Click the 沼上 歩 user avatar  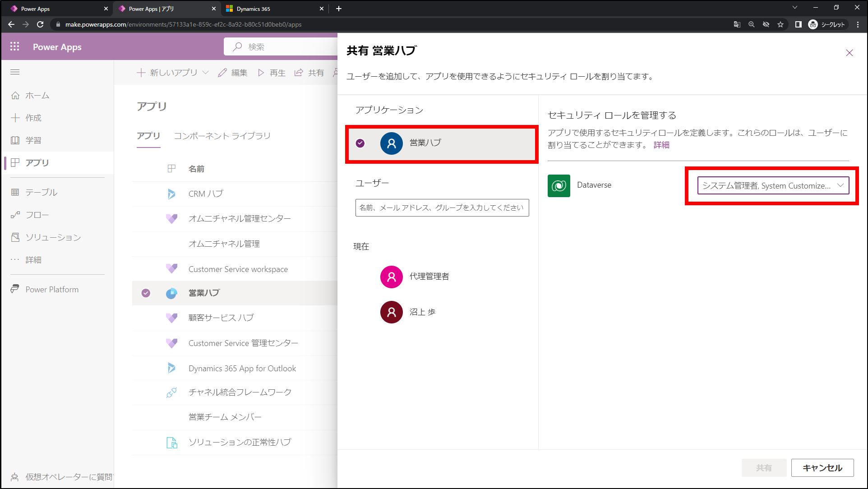(x=392, y=312)
